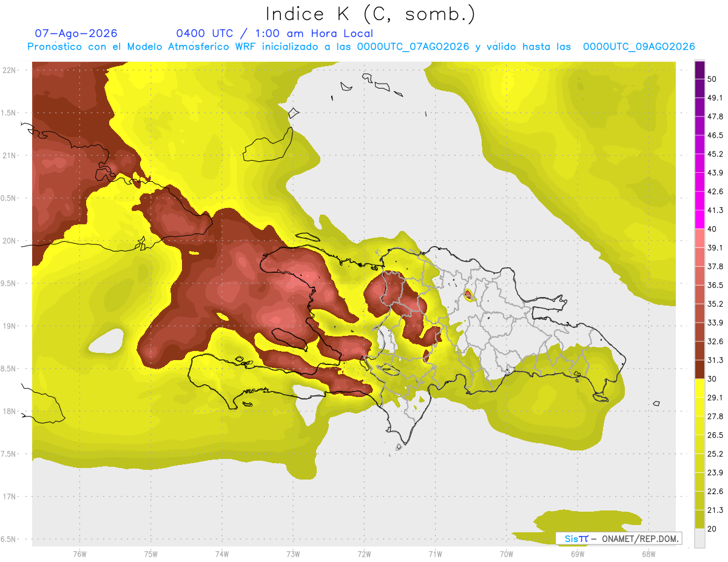
Task: Click the color scale value "47.8"
Action: pyautogui.click(x=715, y=116)
